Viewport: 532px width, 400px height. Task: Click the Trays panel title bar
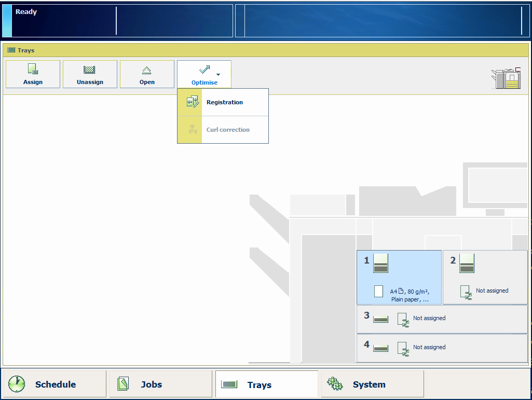(266, 50)
